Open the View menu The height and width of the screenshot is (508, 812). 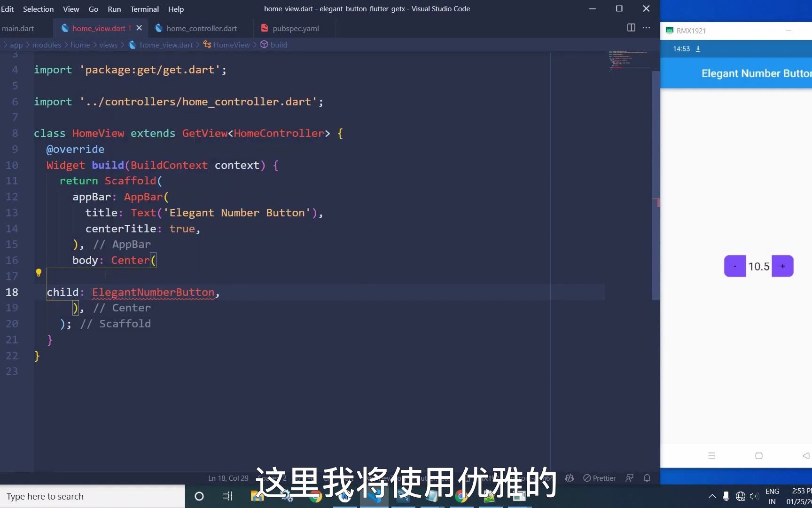click(71, 9)
